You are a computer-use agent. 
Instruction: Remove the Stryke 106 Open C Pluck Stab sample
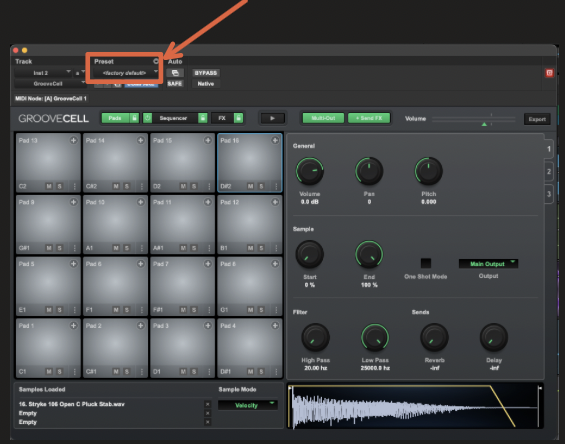point(208,404)
